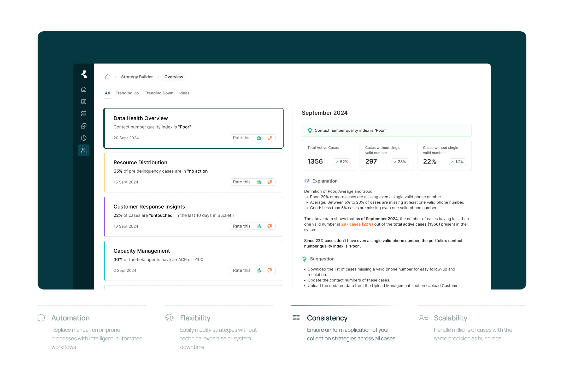Image resolution: width=564 pixels, height=392 pixels.
Task: Select the users sidebar icon
Action: click(84, 150)
